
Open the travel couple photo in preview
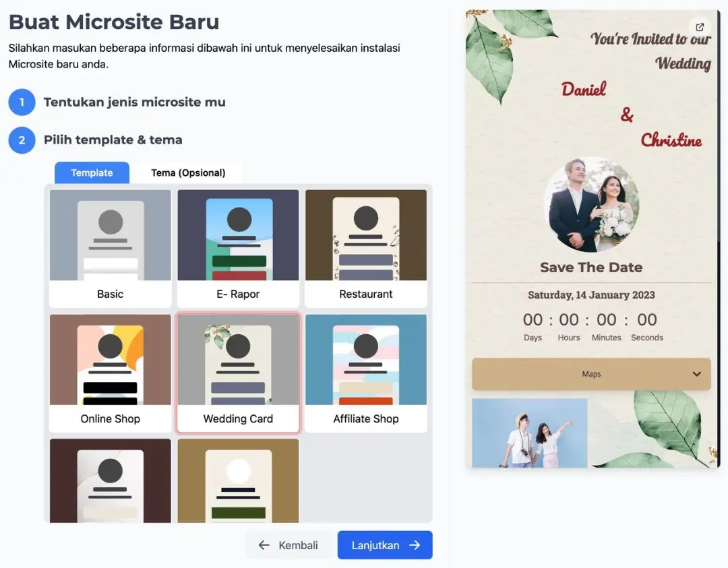[530, 433]
